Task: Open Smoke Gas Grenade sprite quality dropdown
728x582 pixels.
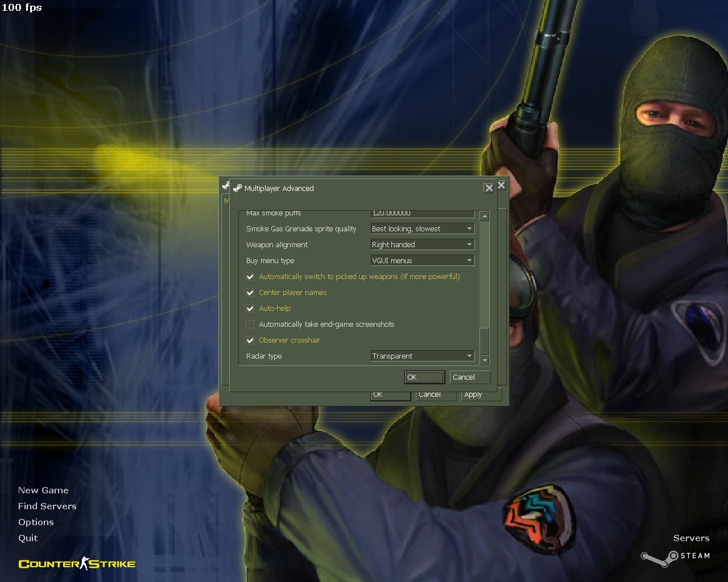Action: pos(423,228)
